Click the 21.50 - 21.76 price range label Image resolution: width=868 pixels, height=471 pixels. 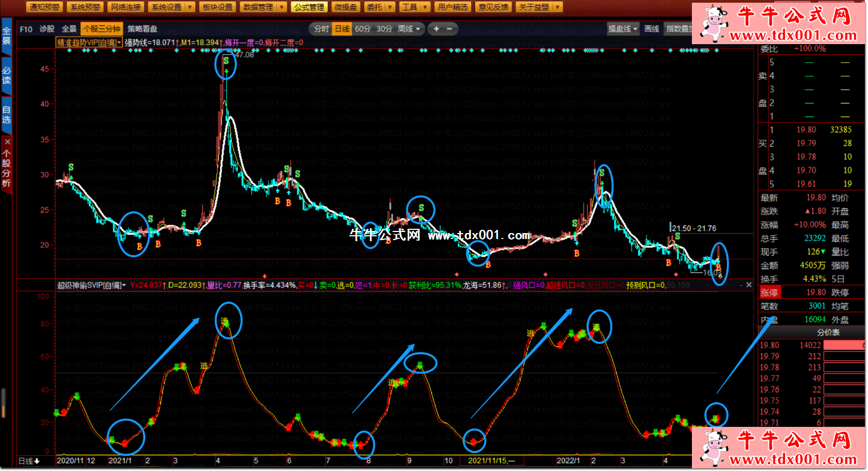(x=694, y=229)
